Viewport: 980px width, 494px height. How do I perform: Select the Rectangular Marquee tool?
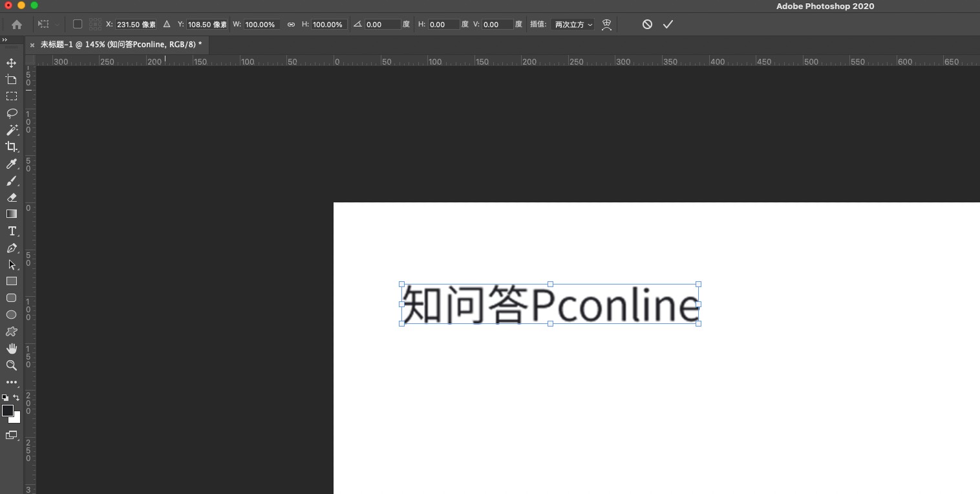click(11, 96)
